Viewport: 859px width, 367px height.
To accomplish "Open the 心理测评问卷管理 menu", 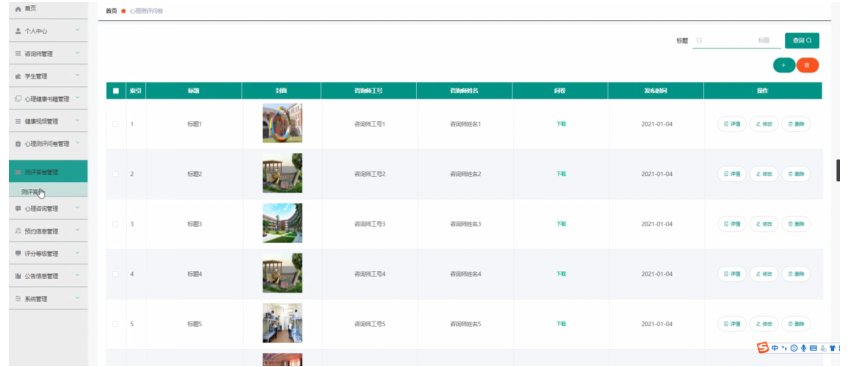I will pos(48,144).
